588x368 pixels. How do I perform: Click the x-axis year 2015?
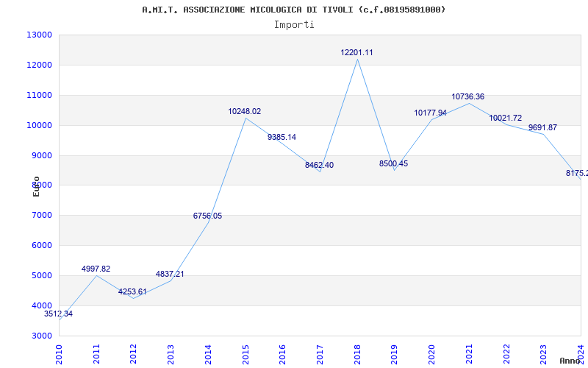coord(245,354)
